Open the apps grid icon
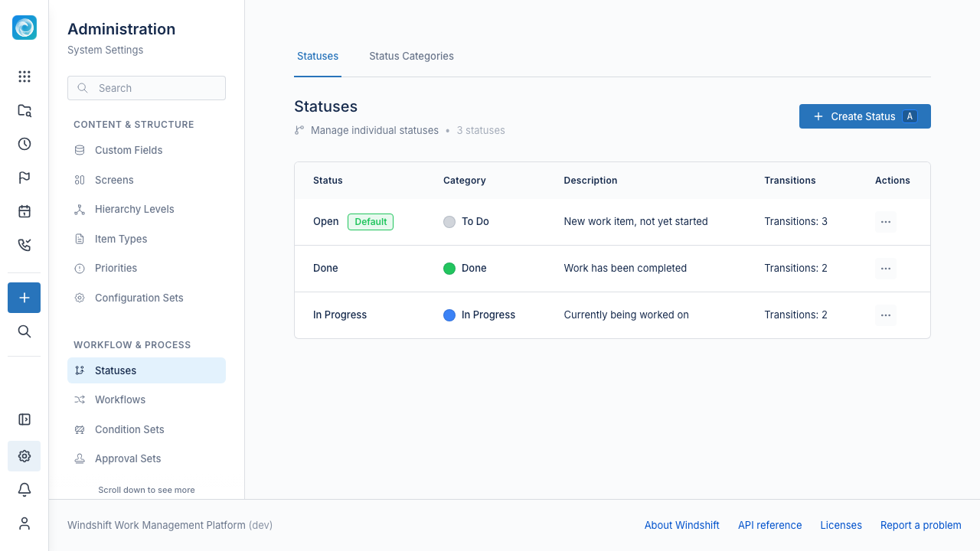 click(24, 77)
